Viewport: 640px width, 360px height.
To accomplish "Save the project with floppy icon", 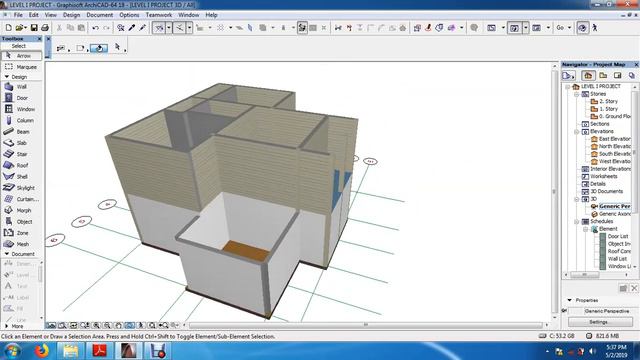I will pyautogui.click(x=34, y=28).
